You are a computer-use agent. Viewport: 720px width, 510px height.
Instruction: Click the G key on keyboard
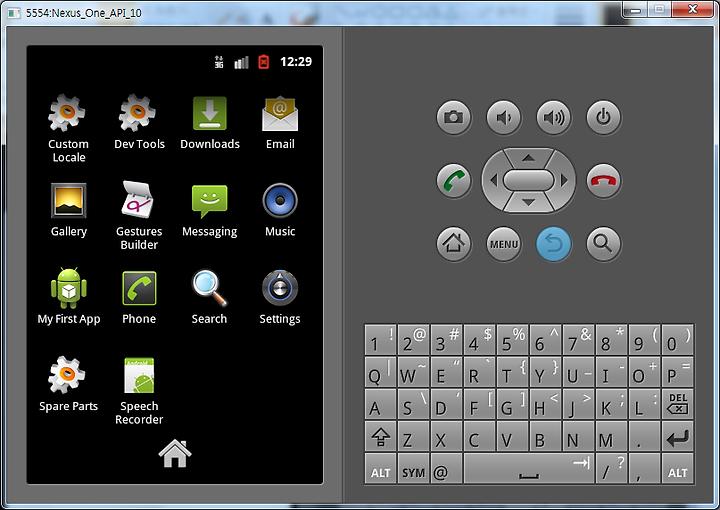tap(513, 404)
